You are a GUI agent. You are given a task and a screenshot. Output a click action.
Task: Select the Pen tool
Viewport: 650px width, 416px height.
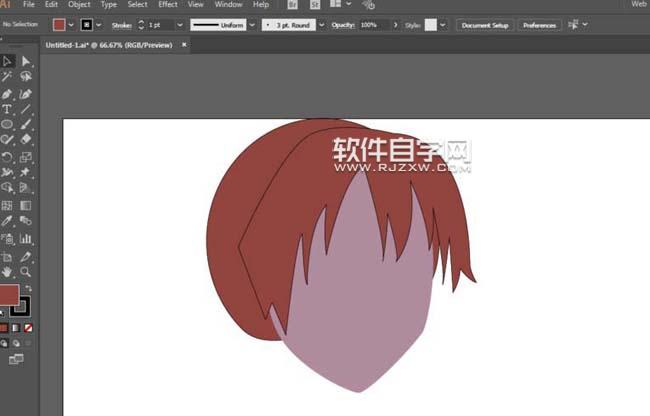point(7,94)
